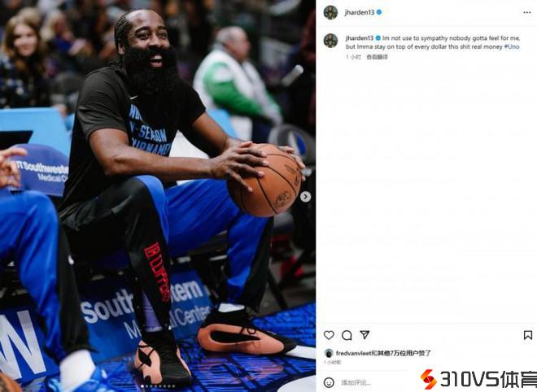The height and width of the screenshot is (392, 537).
Task: Open fredvanvleet's small avatar in likes row
Action: pyautogui.click(x=329, y=353)
